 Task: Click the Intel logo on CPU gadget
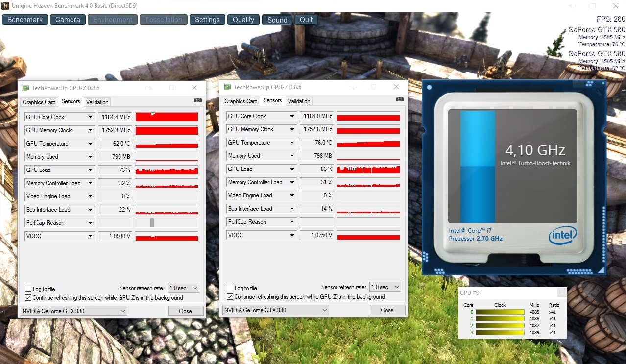click(562, 236)
